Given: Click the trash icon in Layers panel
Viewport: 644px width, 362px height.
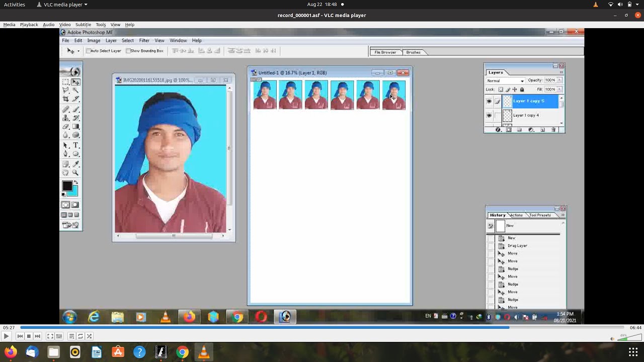Looking at the screenshot, I should coord(553,130).
